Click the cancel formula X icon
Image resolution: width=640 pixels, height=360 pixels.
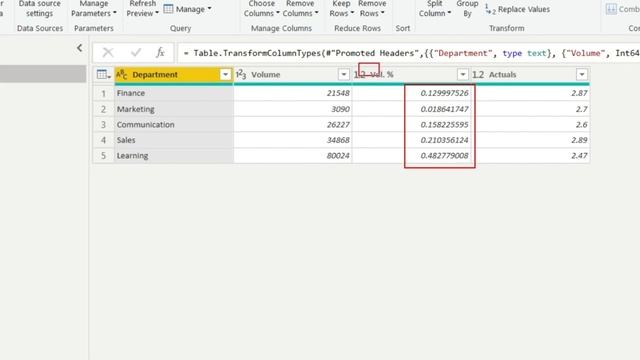tap(108, 52)
